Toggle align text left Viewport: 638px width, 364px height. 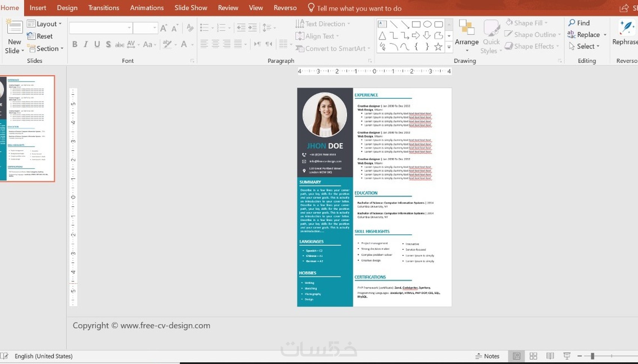(204, 44)
